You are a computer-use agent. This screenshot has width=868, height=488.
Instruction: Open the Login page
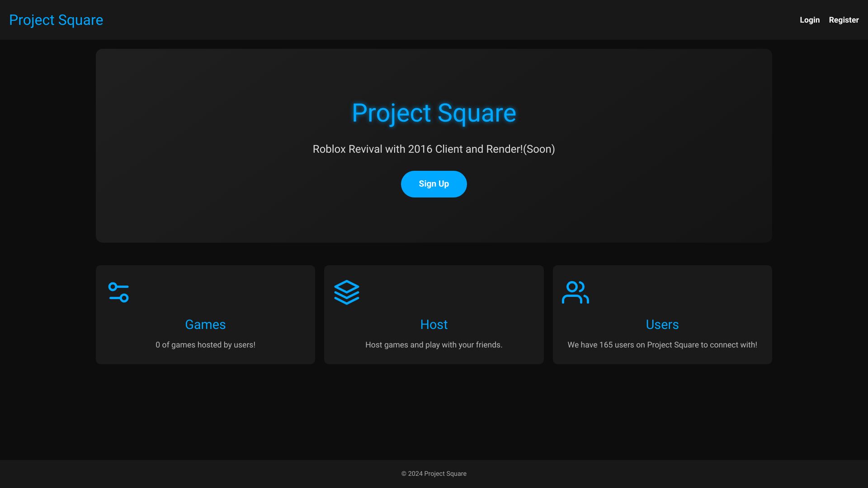[809, 20]
